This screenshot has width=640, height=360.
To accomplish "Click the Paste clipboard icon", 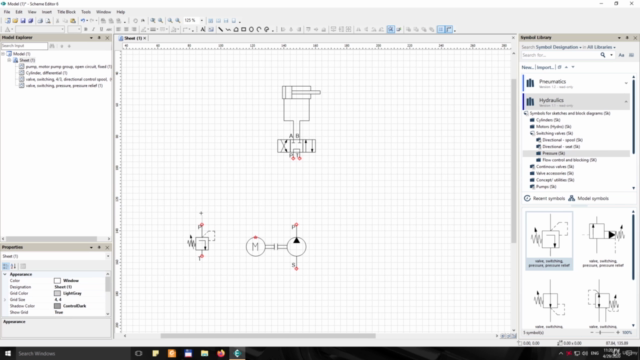I will 73,20.
